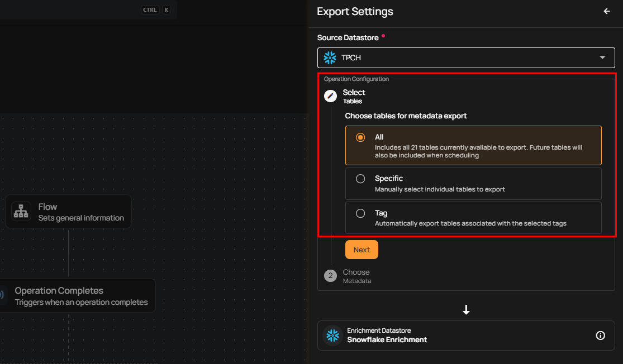Click the Snowflake logo on Enrichment Datastore card
Viewport: 623px width, 364px height.
(x=333, y=336)
